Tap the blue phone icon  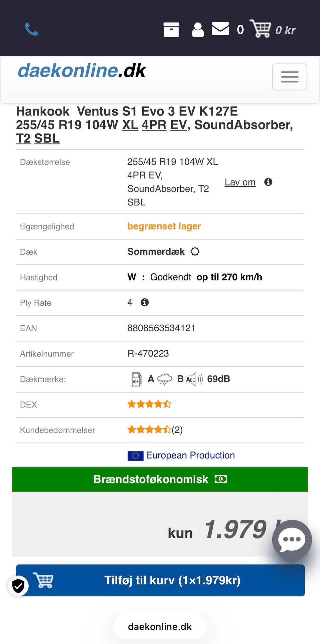click(x=32, y=29)
